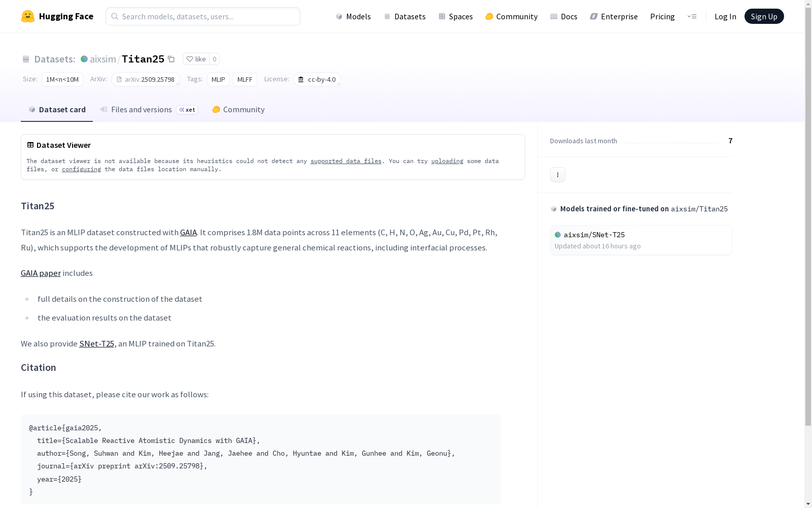Click the downloads last month count 7
This screenshot has width=812, height=508.
(x=730, y=141)
